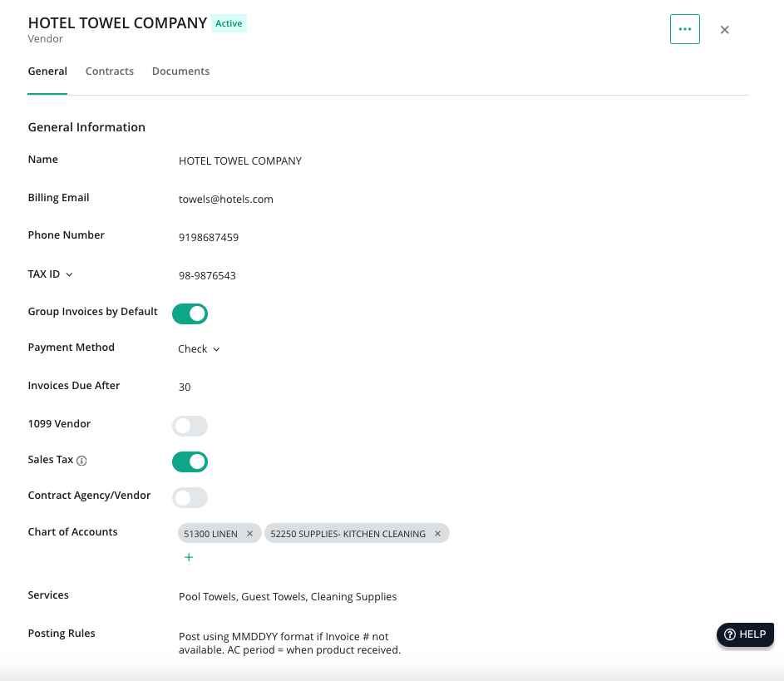Click the Vendor subtitle under the title
The image size is (784, 681).
coord(46,38)
